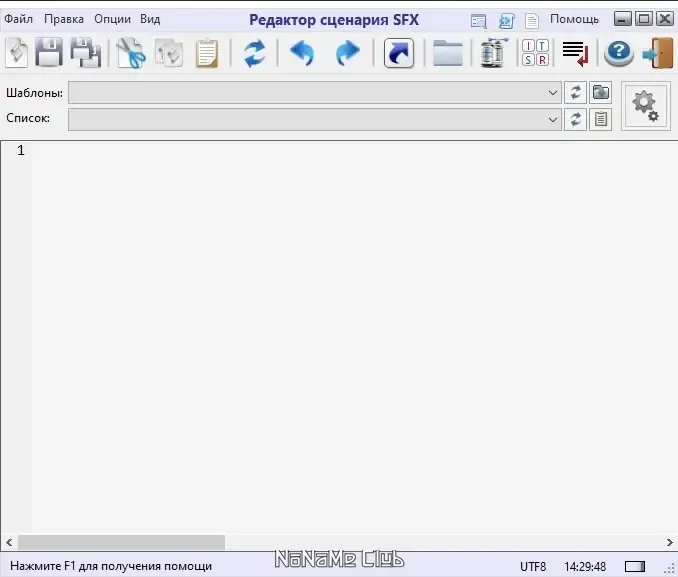
Task: Paste using the clipboard icon
Action: [x=207, y=53]
